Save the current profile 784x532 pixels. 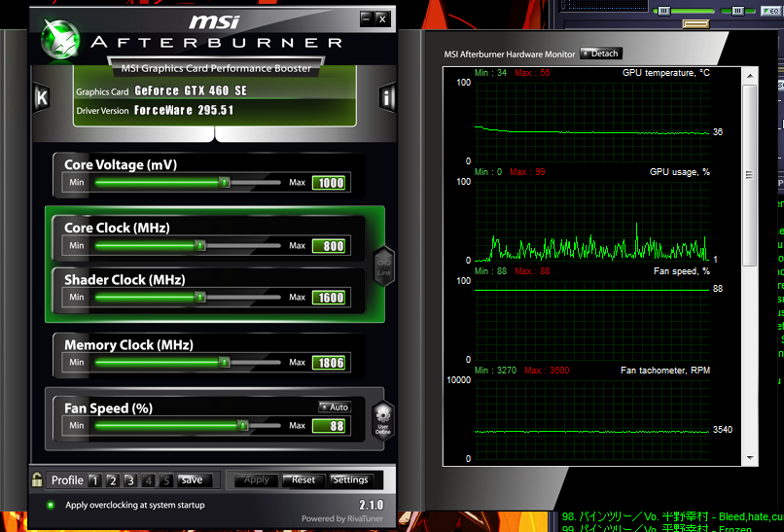[195, 480]
